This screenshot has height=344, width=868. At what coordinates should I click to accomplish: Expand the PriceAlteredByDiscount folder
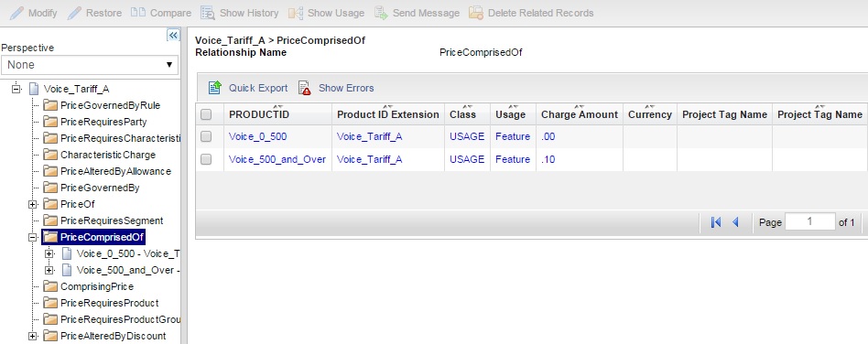tap(33, 337)
